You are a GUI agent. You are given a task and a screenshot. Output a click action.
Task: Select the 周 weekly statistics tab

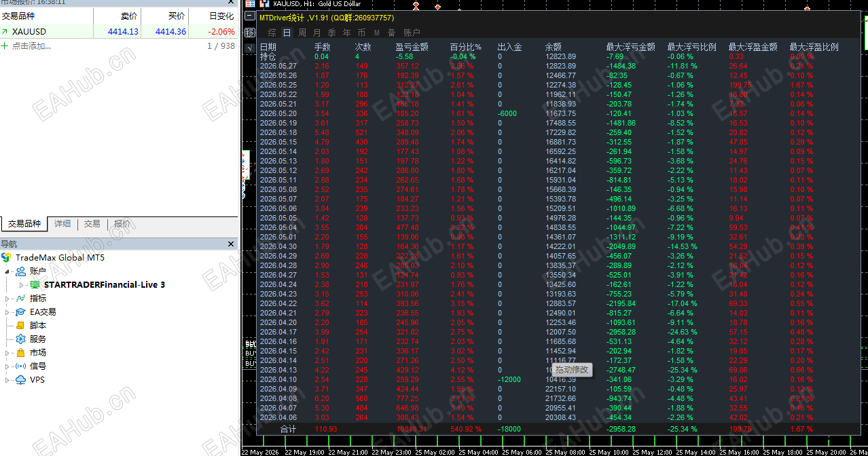tap(302, 33)
